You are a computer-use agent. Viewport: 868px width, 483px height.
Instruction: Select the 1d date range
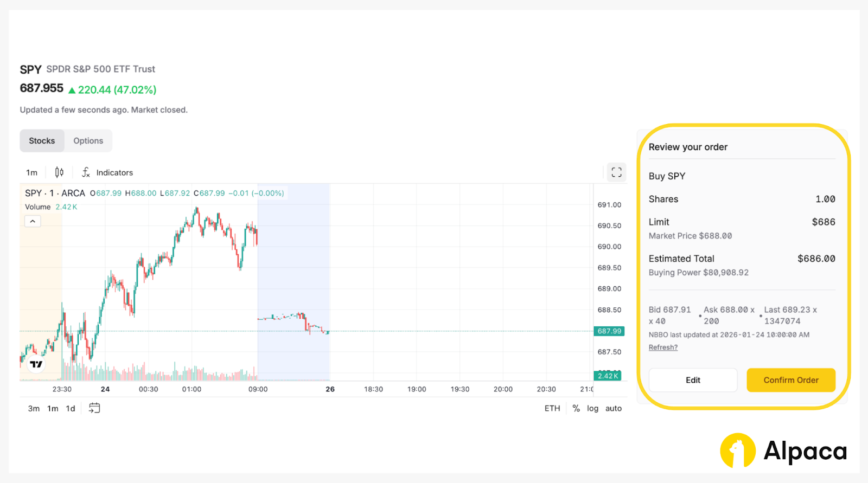(71, 408)
